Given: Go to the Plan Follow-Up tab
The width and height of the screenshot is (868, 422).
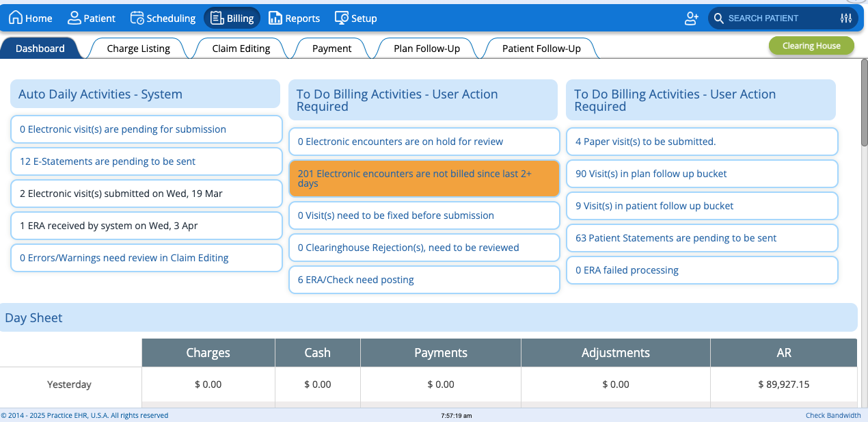Looking at the screenshot, I should pos(426,49).
